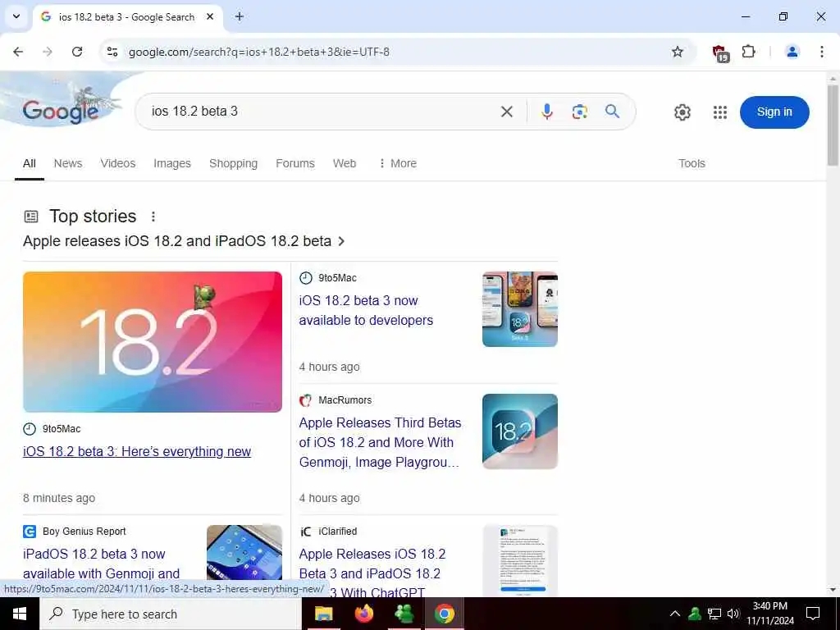This screenshot has height=630, width=840.
Task: Click the iClarified story thumbnail
Action: [519, 560]
